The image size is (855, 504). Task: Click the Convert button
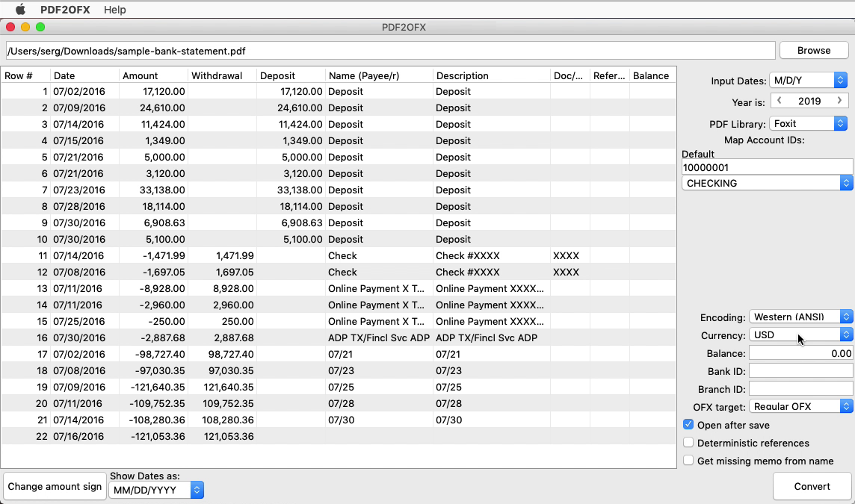pos(812,486)
